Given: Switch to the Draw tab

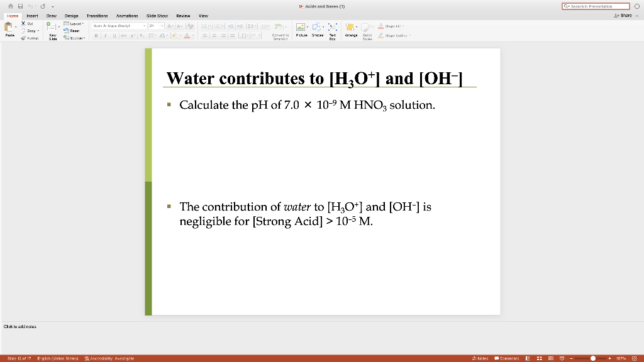Looking at the screenshot, I should [x=52, y=16].
